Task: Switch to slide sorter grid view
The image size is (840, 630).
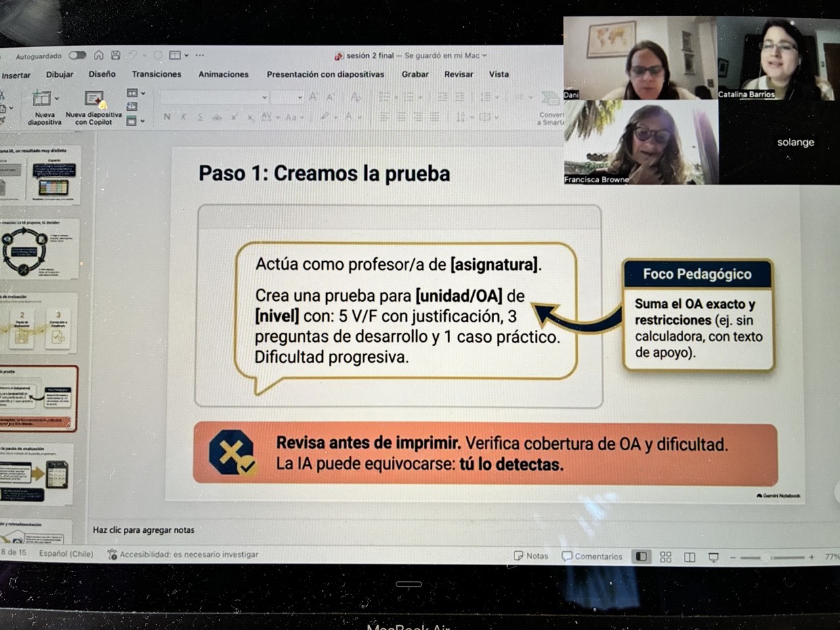Action: tap(665, 557)
